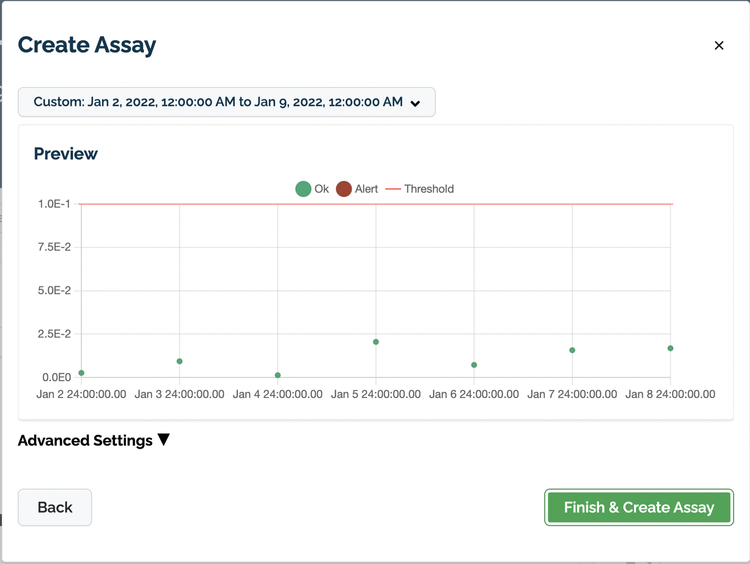Click the 'Create Assay' title

pos(87,45)
